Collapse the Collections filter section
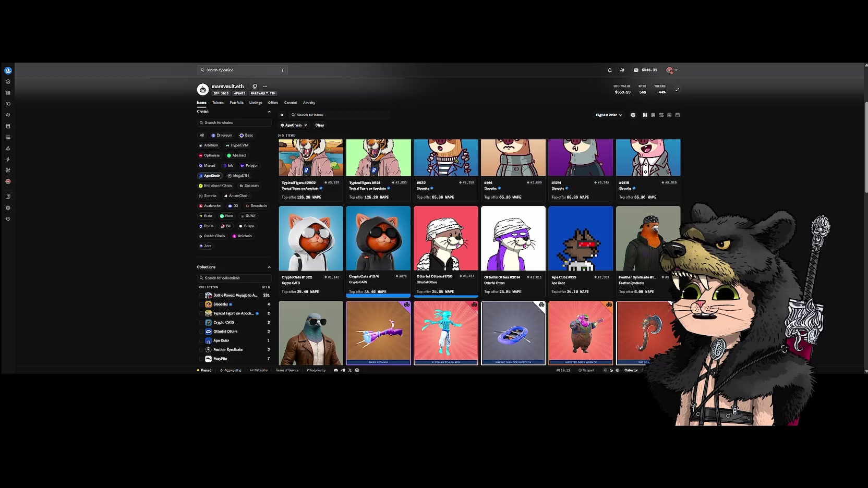This screenshot has height=488, width=868. click(269, 267)
